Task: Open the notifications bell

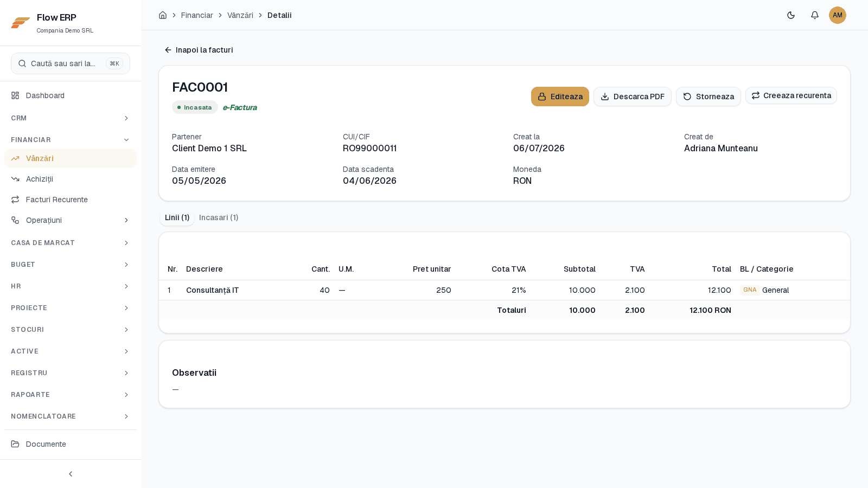Action: pos(815,15)
